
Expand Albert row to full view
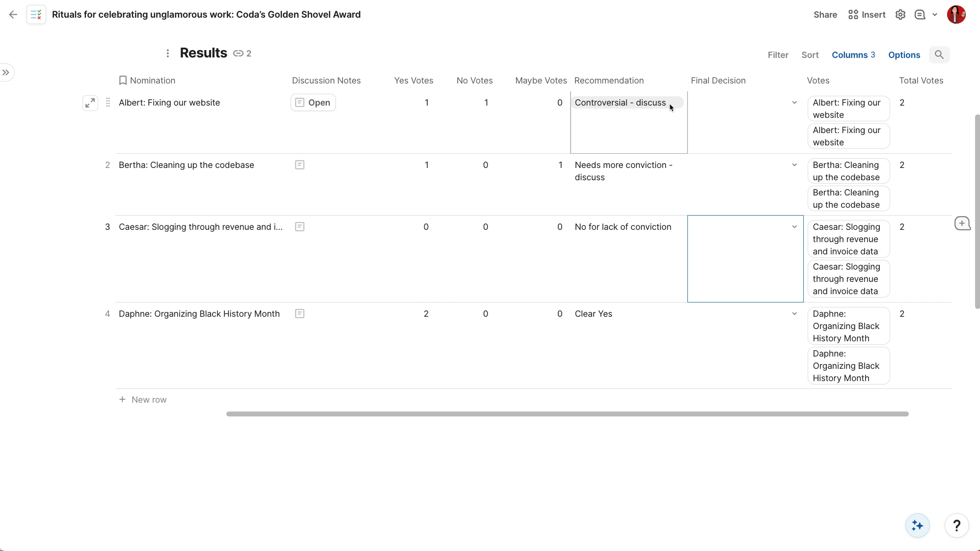coord(90,103)
